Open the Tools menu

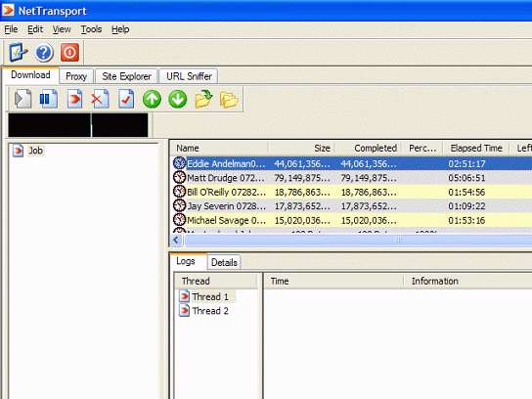click(91, 29)
